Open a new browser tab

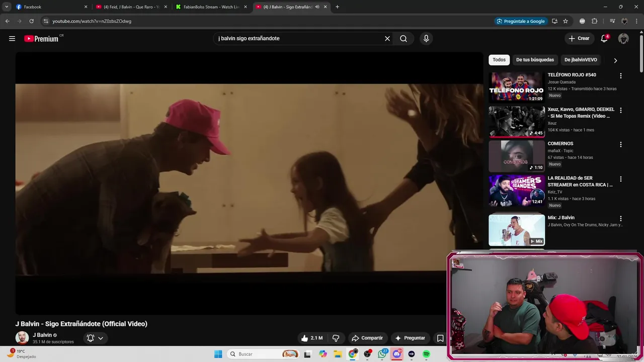tap(337, 7)
